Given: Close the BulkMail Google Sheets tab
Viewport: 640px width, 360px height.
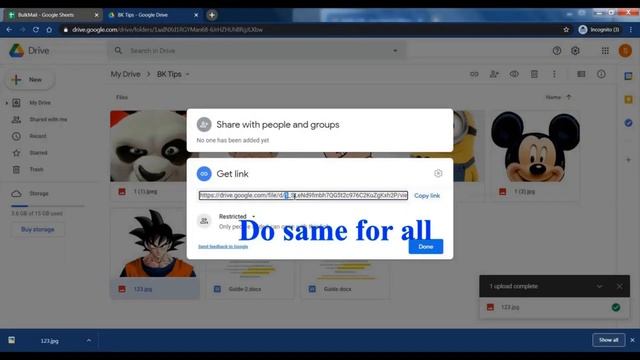Looking at the screenshot, I should click(x=96, y=15).
